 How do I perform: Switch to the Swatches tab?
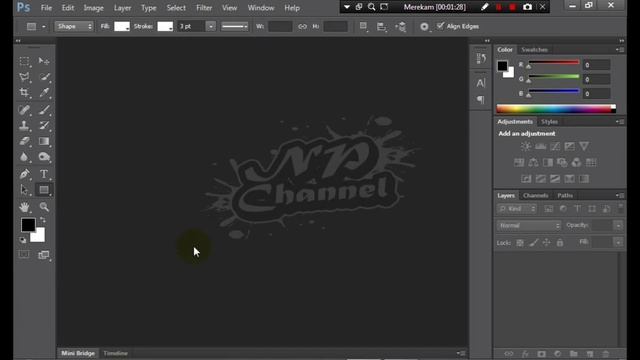click(534, 50)
